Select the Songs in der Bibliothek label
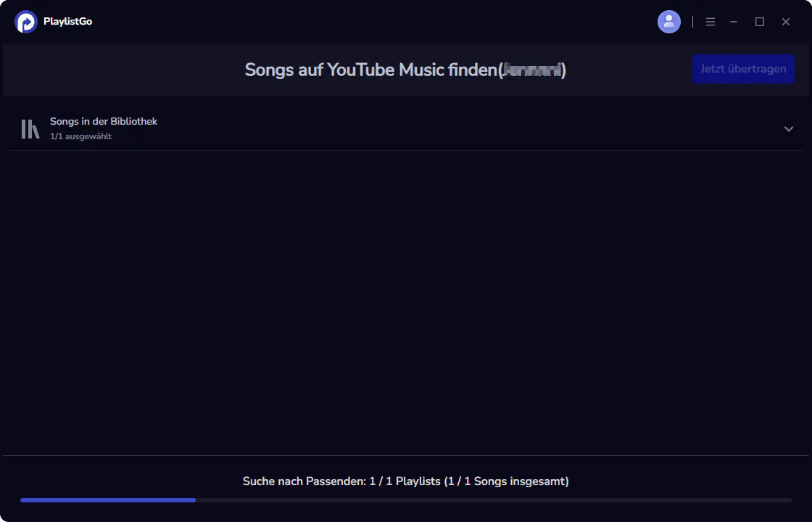This screenshot has height=522, width=812. 104,121
